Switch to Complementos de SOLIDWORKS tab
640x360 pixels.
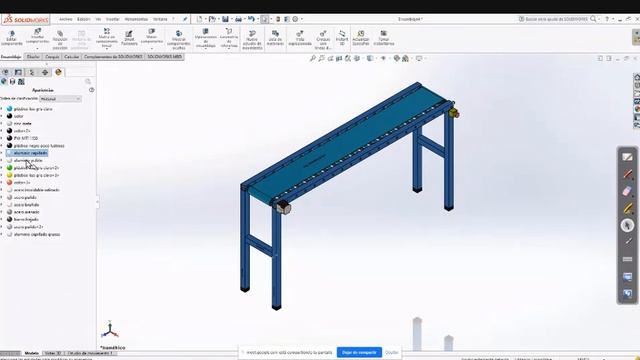coord(113,57)
